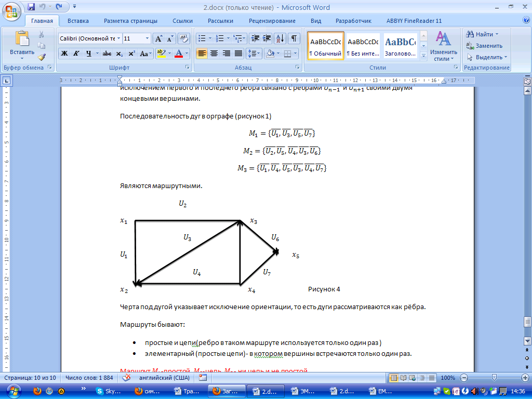Open the font size dropdown

[147, 38]
